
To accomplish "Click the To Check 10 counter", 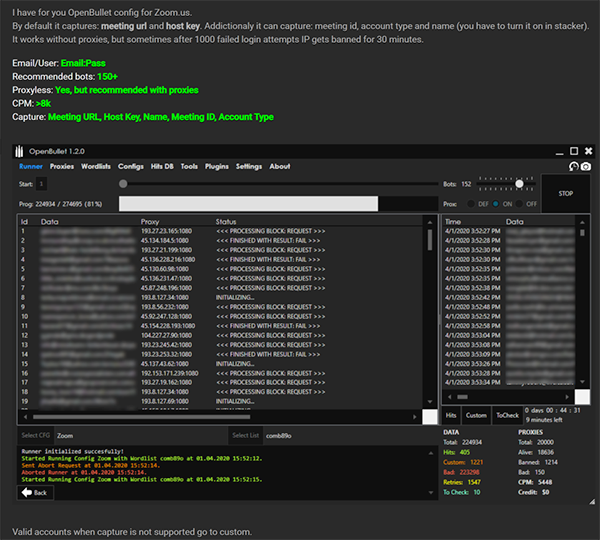I will 461,492.
